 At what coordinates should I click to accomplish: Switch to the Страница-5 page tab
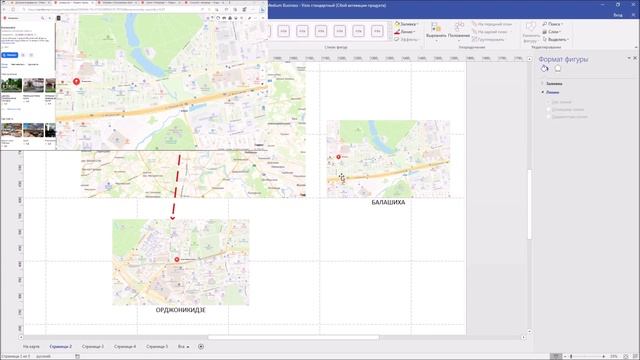pos(157,347)
